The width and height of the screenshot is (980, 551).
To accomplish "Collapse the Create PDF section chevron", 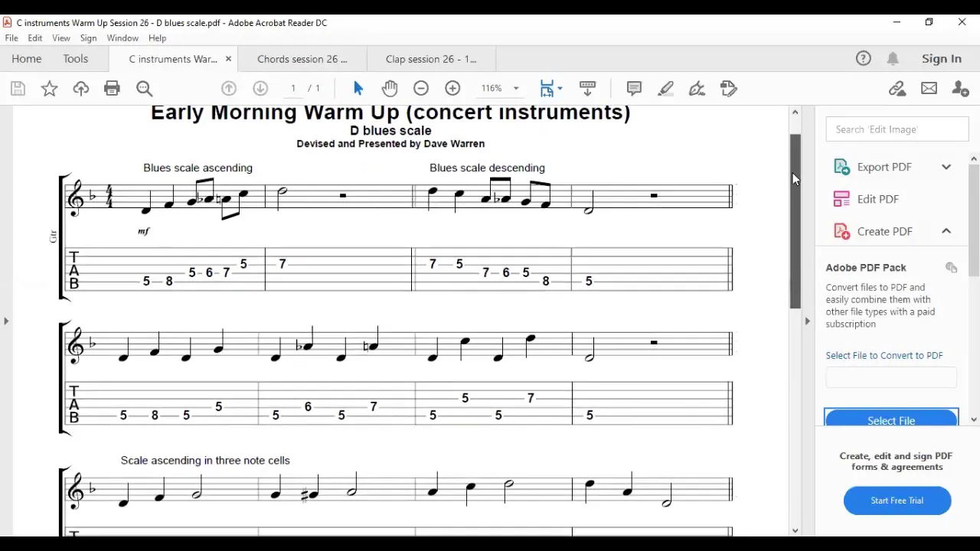I will (946, 231).
